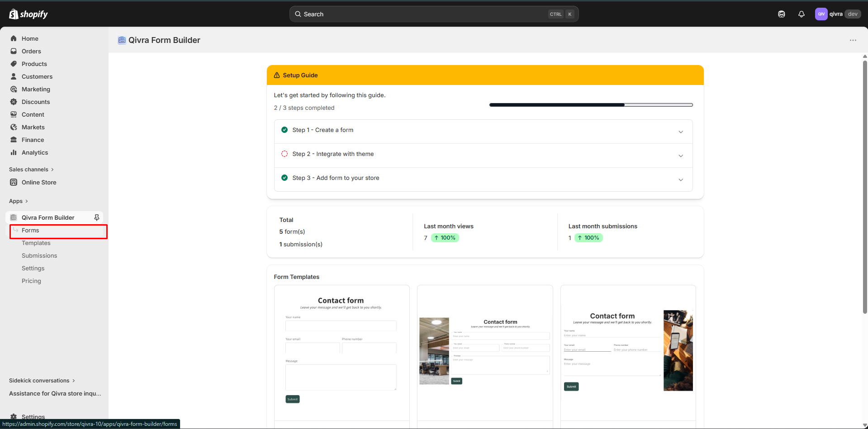Click '2 / 3 steps completed' text
The image size is (868, 429).
(304, 108)
